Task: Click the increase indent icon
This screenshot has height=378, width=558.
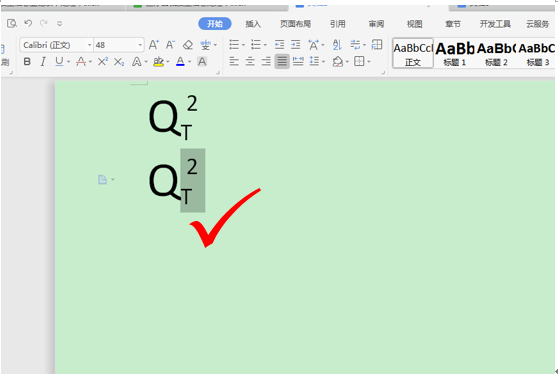Action: [295, 45]
